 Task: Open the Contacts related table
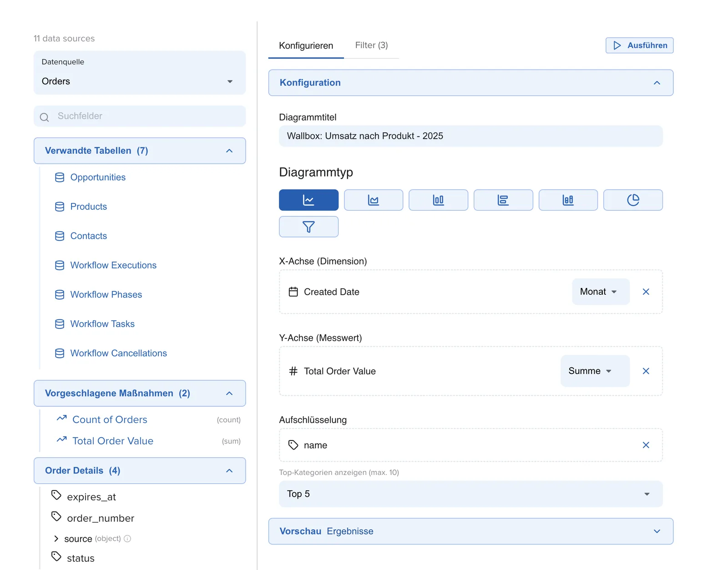point(89,236)
